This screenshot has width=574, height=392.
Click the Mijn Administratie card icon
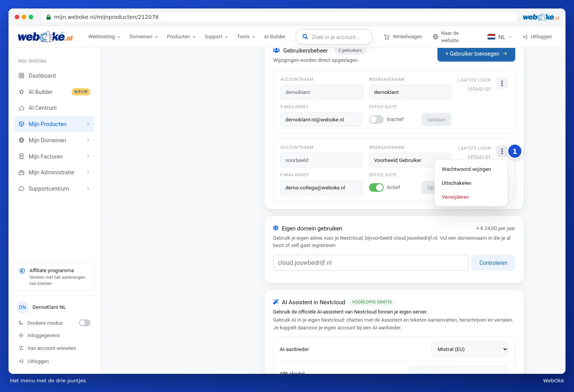pos(22,172)
